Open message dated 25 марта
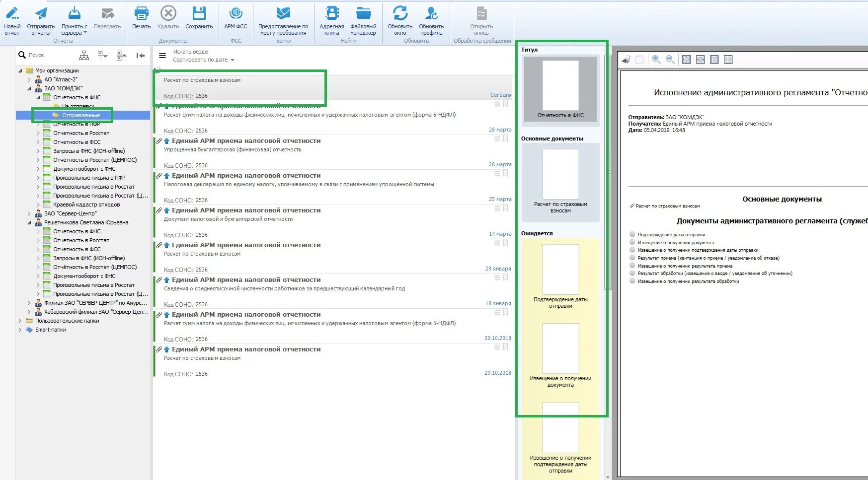 333,188
